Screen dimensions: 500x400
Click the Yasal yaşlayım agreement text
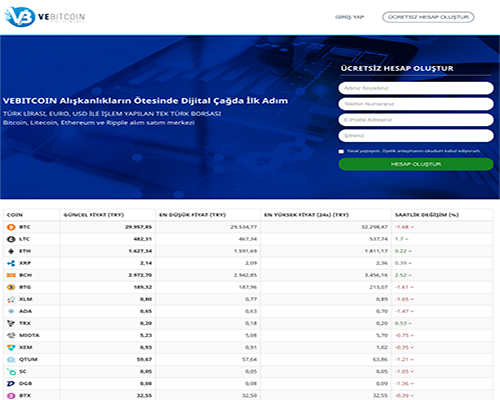[x=414, y=151]
